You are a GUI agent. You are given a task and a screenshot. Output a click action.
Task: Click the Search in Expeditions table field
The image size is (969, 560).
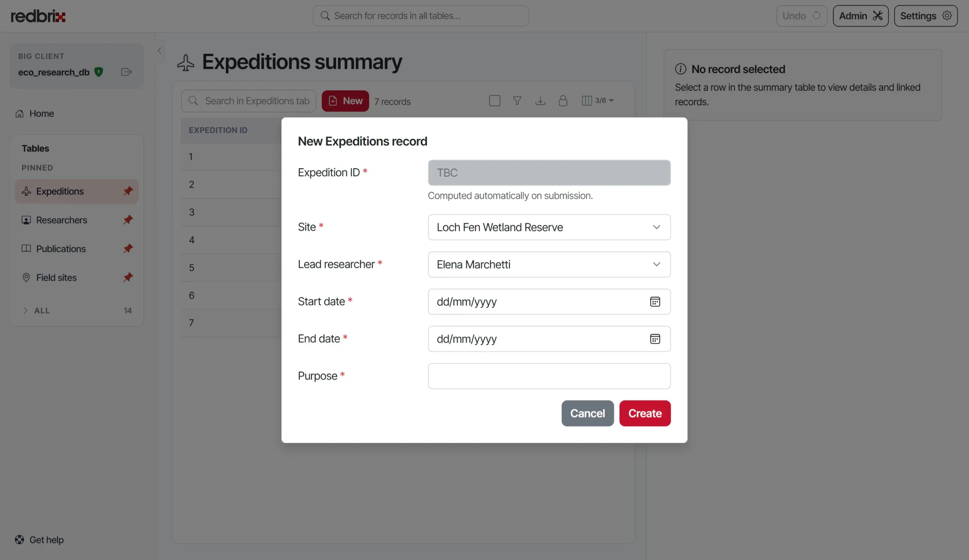click(249, 101)
